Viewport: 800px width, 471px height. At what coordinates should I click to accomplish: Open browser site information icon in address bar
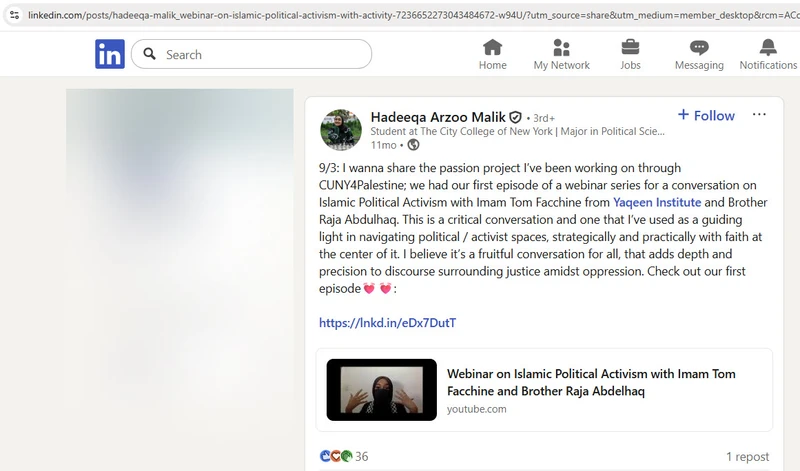click(x=15, y=15)
